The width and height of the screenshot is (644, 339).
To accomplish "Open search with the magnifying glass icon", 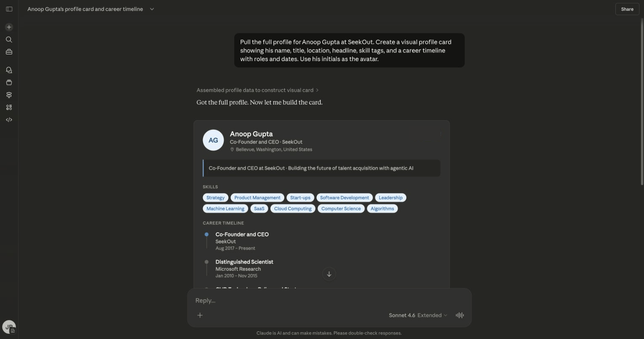I will [x=9, y=39].
